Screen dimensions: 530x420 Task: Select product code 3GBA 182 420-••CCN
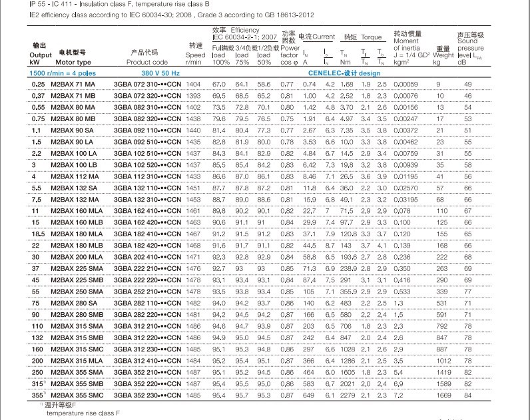coord(147,246)
